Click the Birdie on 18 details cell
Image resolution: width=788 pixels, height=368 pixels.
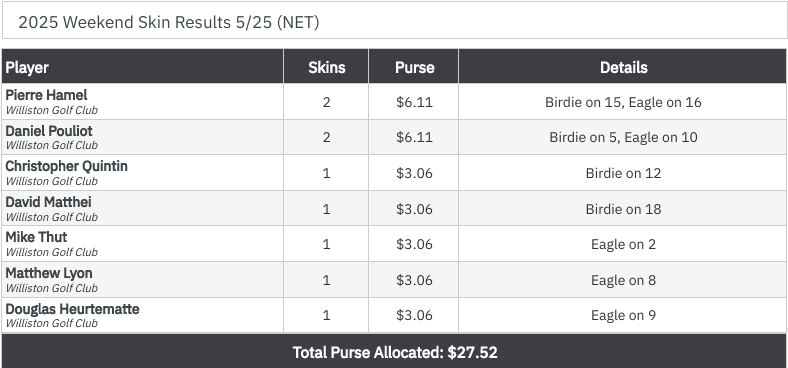[623, 209]
